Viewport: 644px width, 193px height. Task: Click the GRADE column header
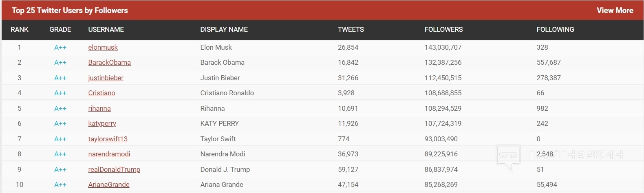[60, 29]
